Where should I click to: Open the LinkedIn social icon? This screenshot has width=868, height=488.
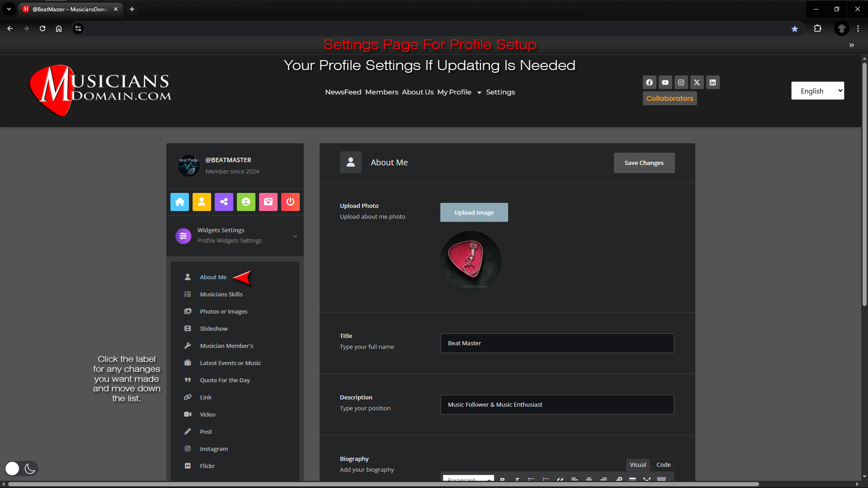point(712,82)
